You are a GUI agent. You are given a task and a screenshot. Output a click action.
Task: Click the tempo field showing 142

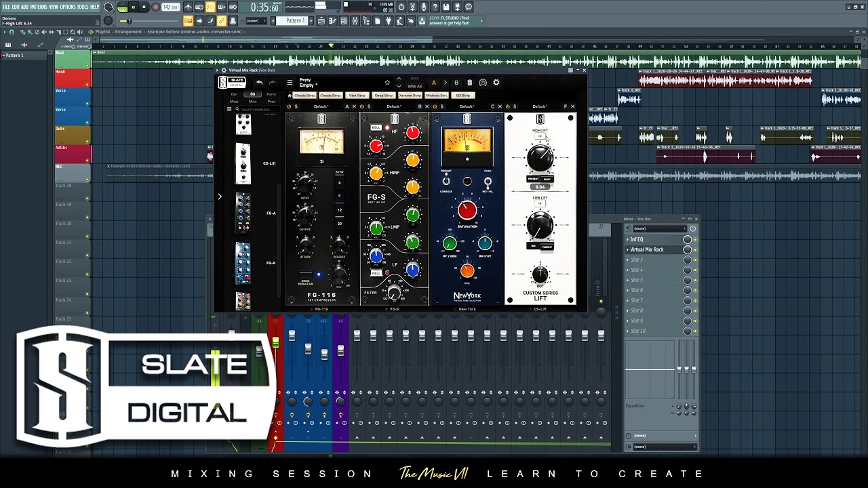[170, 7]
